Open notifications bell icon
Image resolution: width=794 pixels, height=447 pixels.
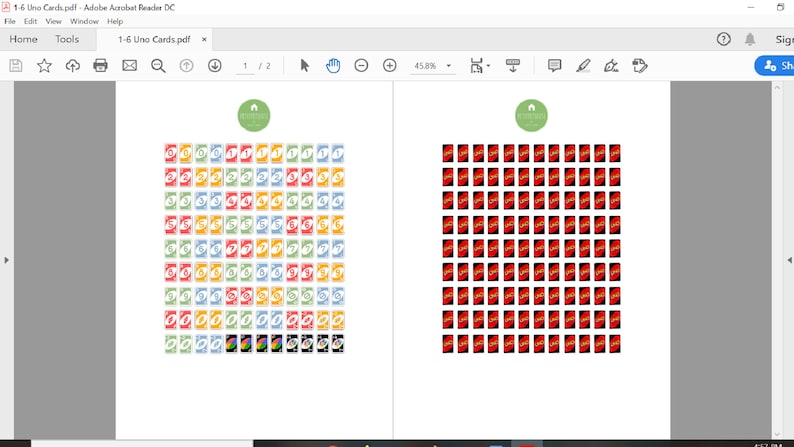pyautogui.click(x=750, y=39)
